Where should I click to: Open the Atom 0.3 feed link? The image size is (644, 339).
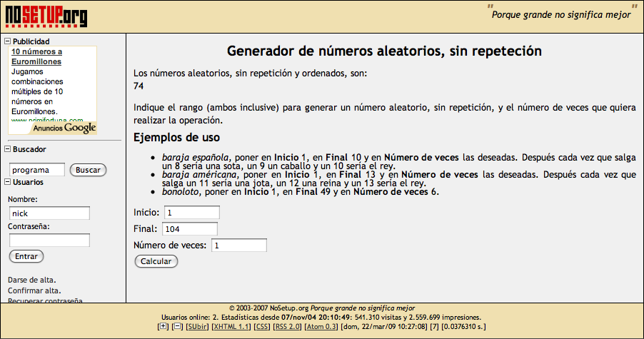coord(321,327)
